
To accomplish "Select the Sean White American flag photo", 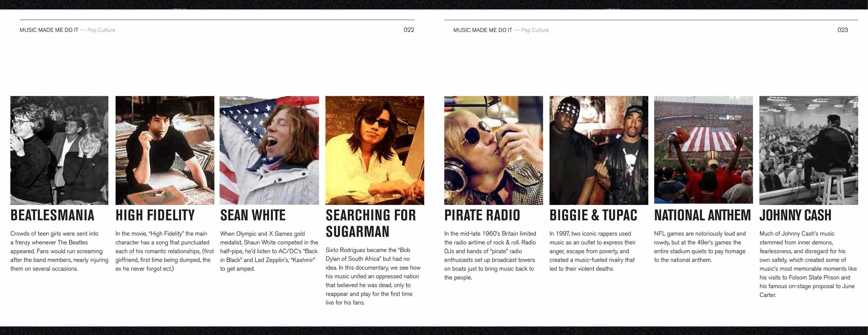I will [x=269, y=151].
